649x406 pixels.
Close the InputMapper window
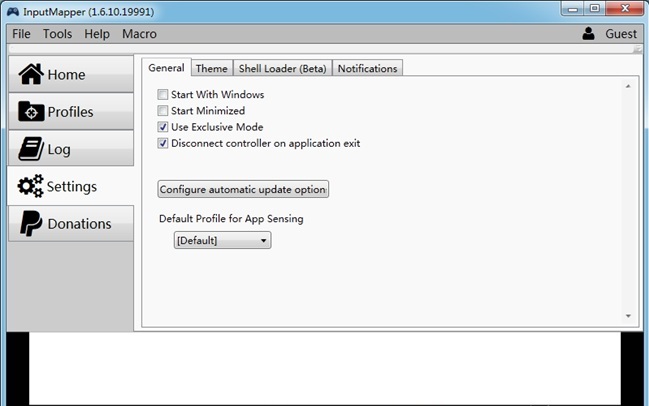click(x=625, y=8)
